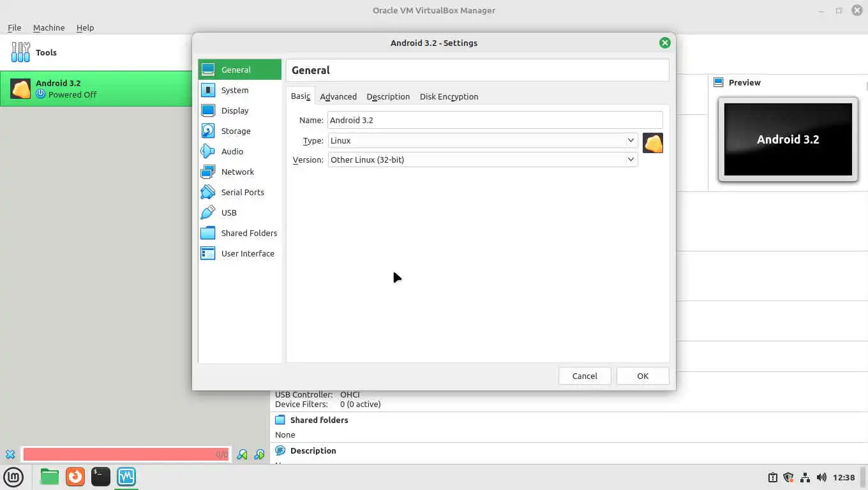Close the search bar with the blue X
Image resolution: width=868 pixels, height=490 pixels.
[x=10, y=454]
